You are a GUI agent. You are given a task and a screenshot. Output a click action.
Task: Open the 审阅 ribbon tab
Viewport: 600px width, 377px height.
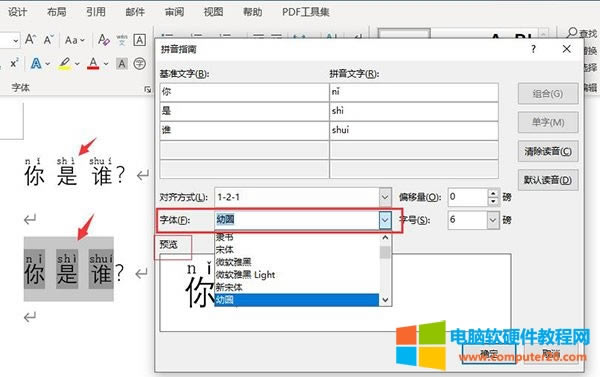click(x=174, y=12)
